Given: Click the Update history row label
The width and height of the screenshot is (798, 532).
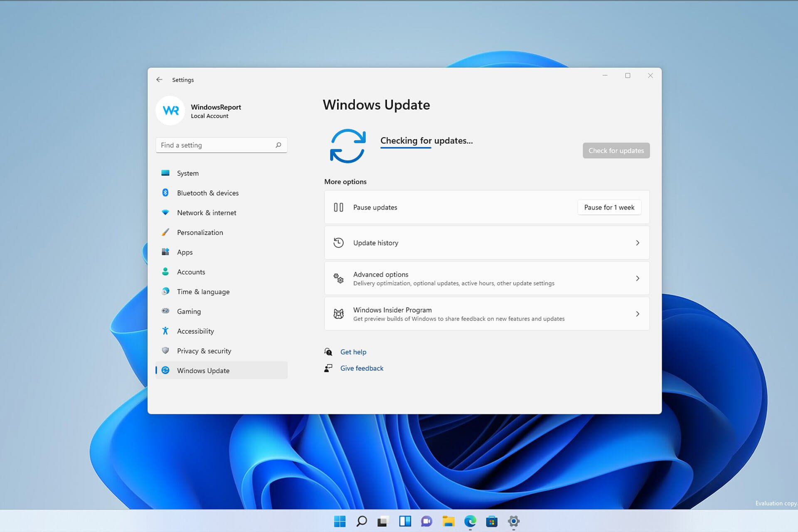Looking at the screenshot, I should [376, 243].
